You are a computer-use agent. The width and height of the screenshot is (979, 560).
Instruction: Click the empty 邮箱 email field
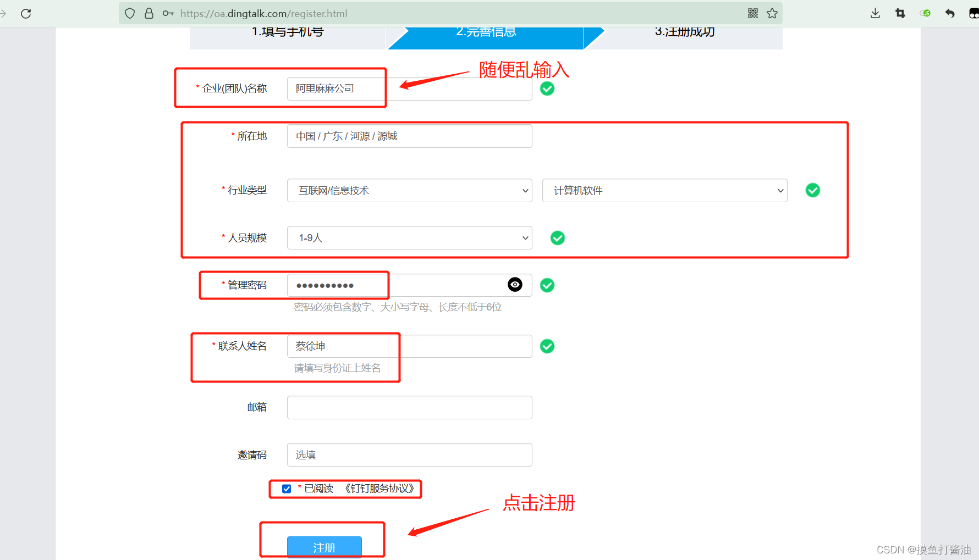click(410, 407)
